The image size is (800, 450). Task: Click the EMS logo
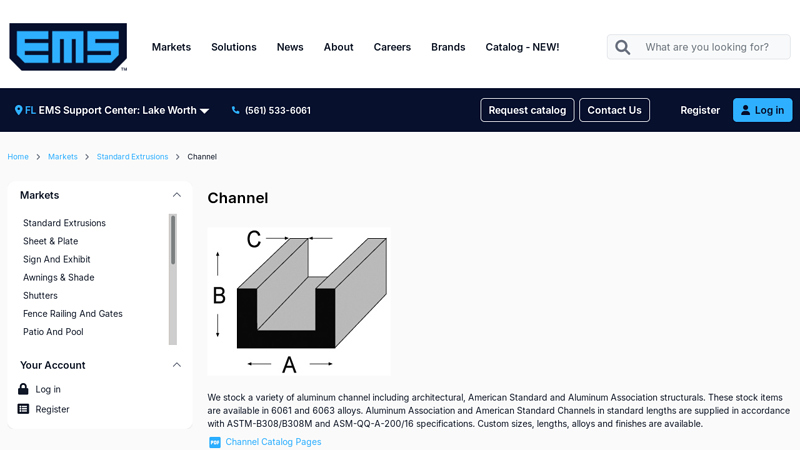[68, 47]
